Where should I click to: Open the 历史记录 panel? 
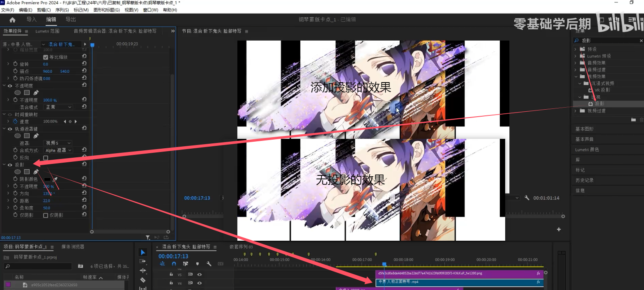point(584,180)
